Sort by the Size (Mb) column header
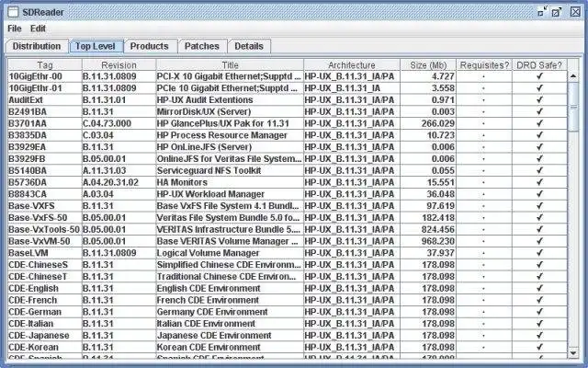Viewport: 588px width, 368px height. point(428,65)
